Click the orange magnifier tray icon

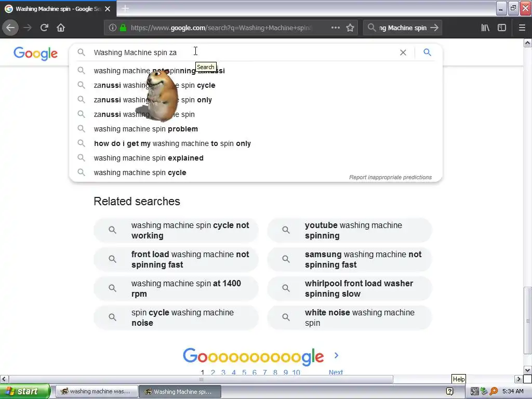pos(494,391)
